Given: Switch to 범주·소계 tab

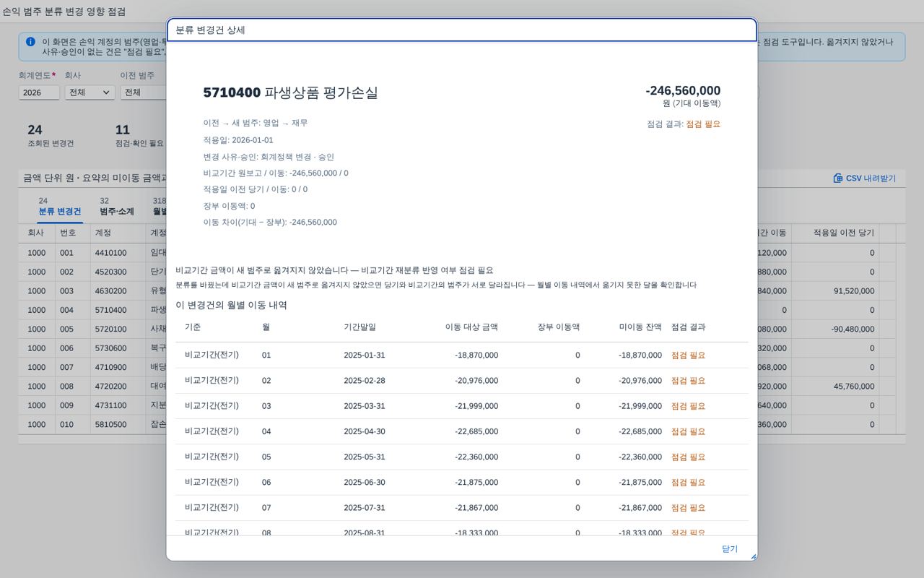Looking at the screenshot, I should [117, 207].
